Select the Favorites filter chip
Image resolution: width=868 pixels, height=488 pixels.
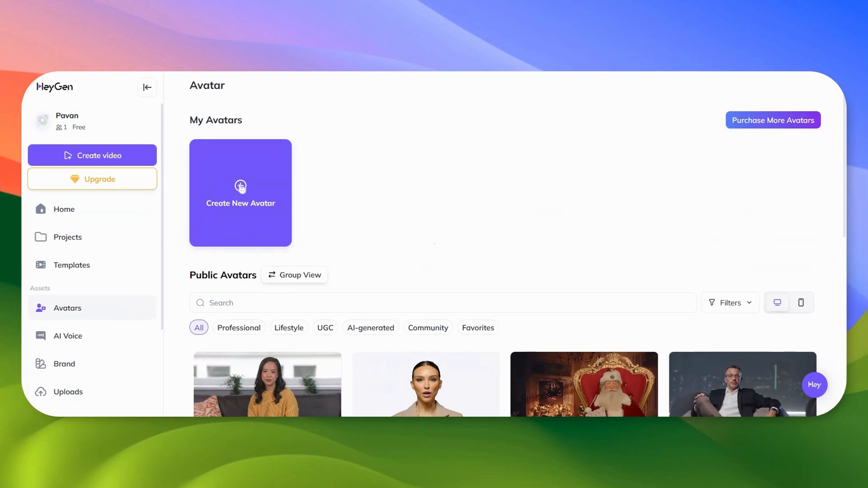tap(477, 327)
